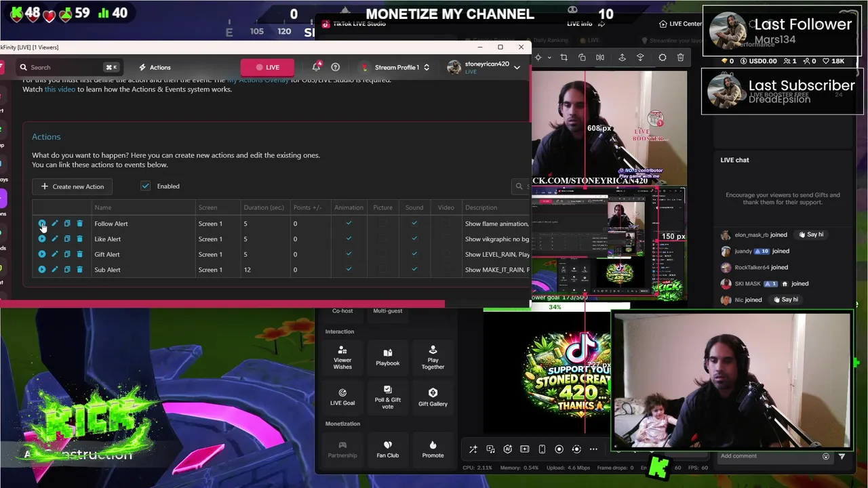Open notifications bell in TikFinity header
The image size is (868, 488).
tap(316, 67)
